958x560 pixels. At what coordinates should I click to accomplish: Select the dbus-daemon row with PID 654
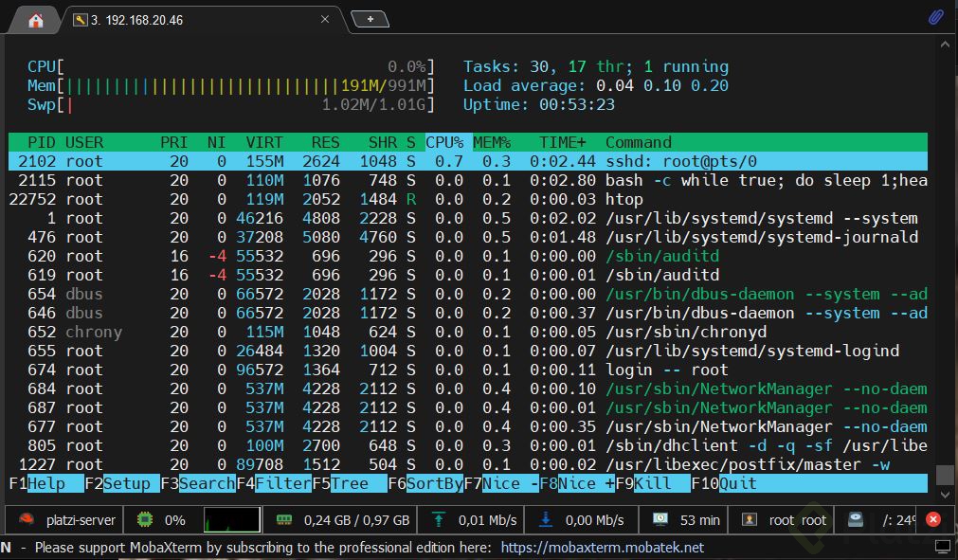[468, 294]
